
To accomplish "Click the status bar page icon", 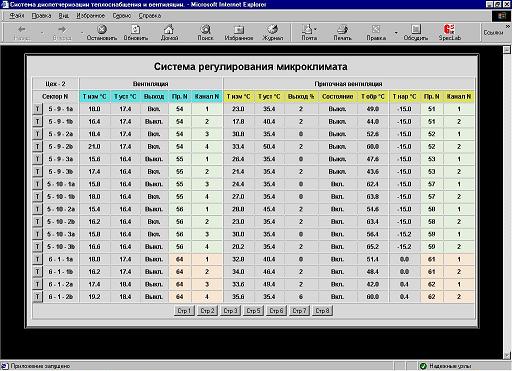I will pos(5,366).
